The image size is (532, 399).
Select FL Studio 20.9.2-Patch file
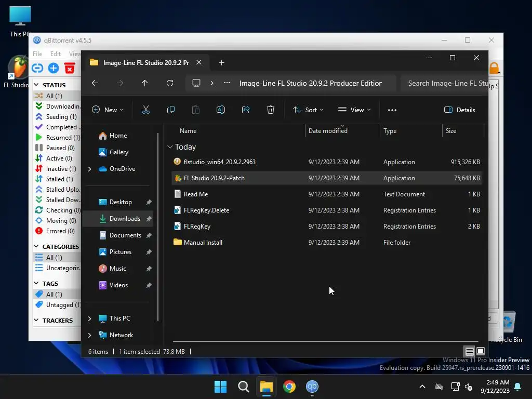pyautogui.click(x=327, y=178)
